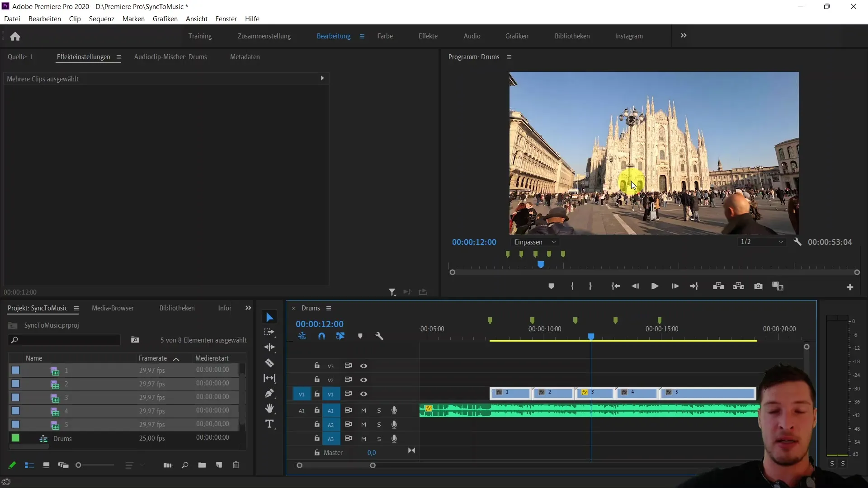The image size is (868, 488).
Task: Open the Marken menu
Action: click(x=133, y=19)
